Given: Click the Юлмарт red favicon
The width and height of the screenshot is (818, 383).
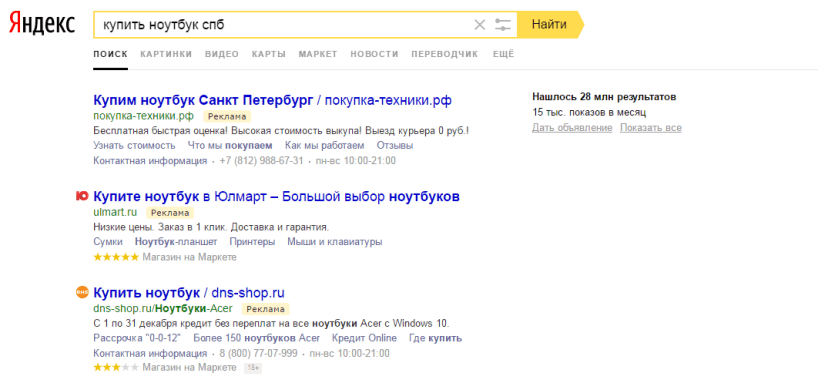Looking at the screenshot, I should click(81, 197).
